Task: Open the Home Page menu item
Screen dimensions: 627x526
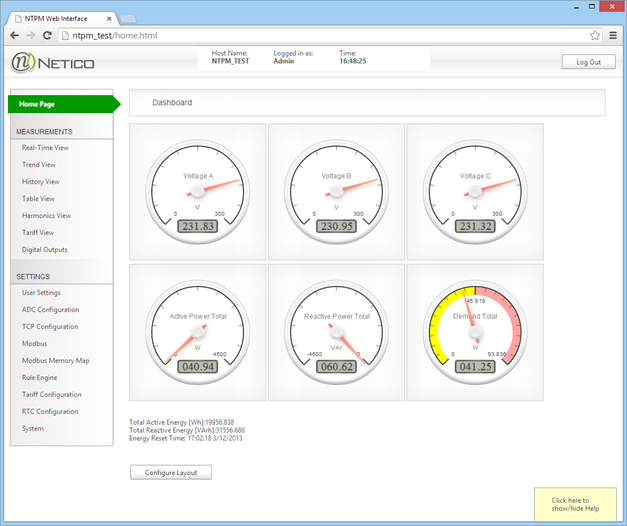Action: pos(64,104)
